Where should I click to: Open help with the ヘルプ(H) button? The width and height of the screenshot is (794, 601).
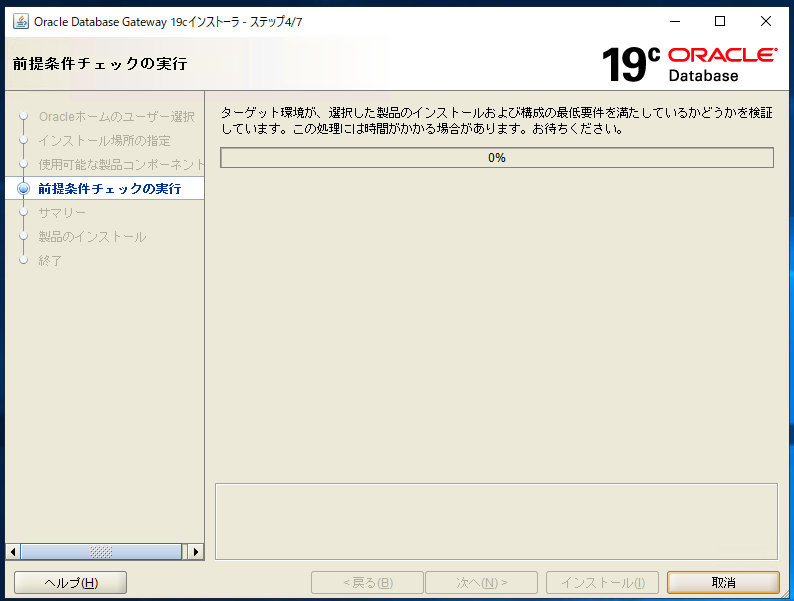click(70, 583)
